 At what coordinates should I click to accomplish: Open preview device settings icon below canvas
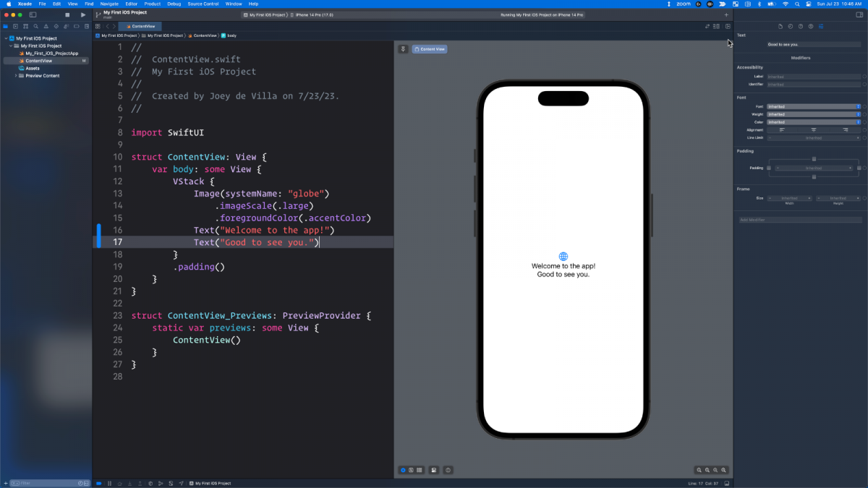[x=435, y=470]
